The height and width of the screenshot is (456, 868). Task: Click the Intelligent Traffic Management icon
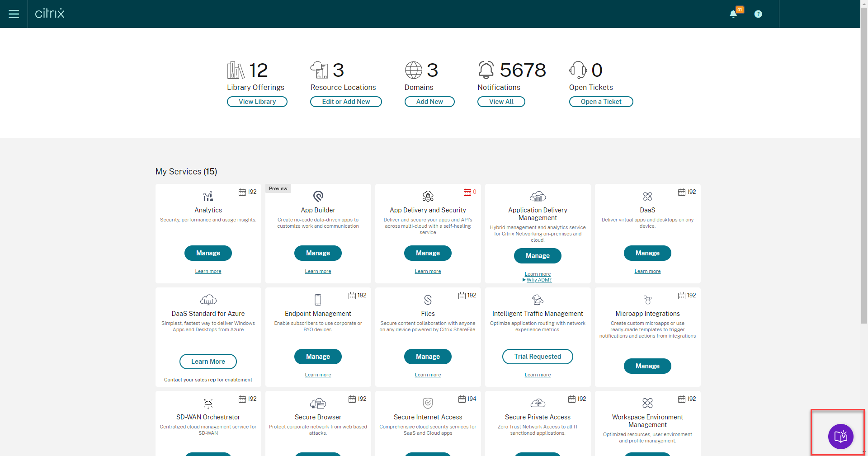[x=538, y=300]
